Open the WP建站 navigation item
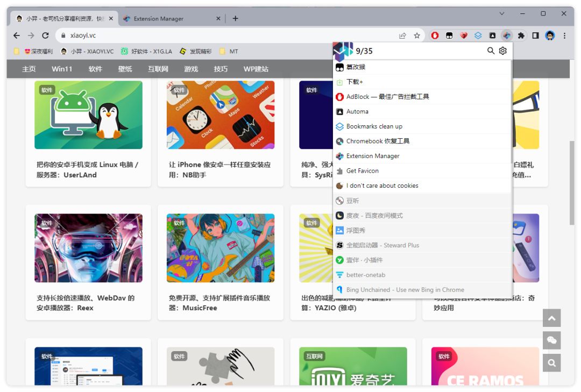 pos(256,69)
